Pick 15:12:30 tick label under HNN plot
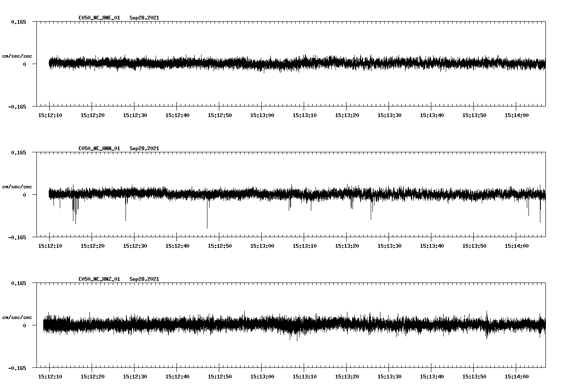The height and width of the screenshot is (392, 576). pos(135,246)
